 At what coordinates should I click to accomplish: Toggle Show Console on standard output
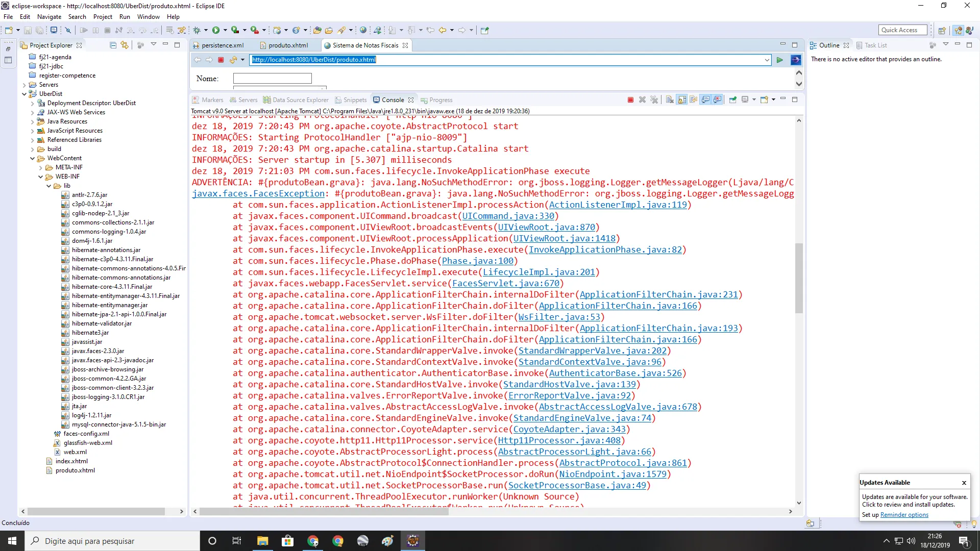tap(706, 100)
